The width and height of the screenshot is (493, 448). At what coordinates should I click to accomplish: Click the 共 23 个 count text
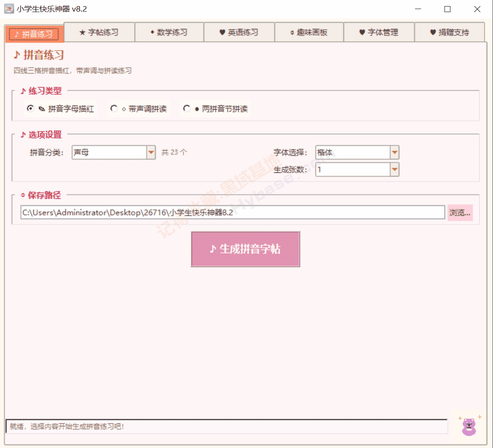coord(174,152)
